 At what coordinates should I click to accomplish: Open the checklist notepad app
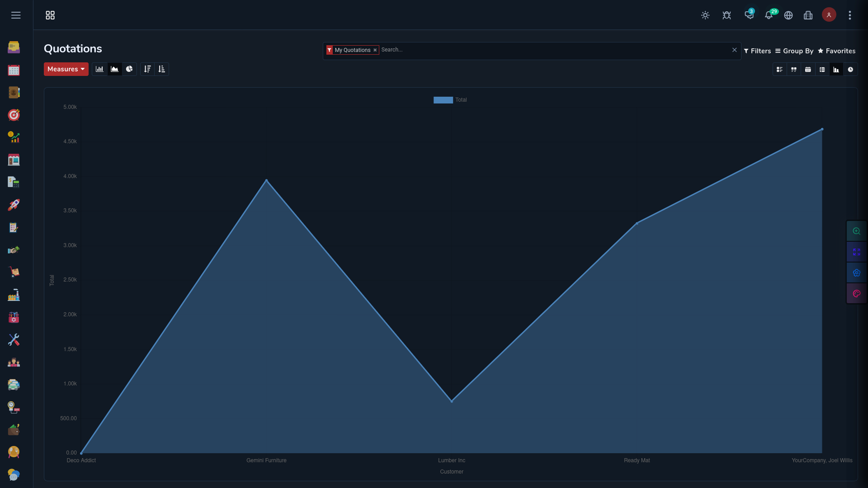[14, 227]
